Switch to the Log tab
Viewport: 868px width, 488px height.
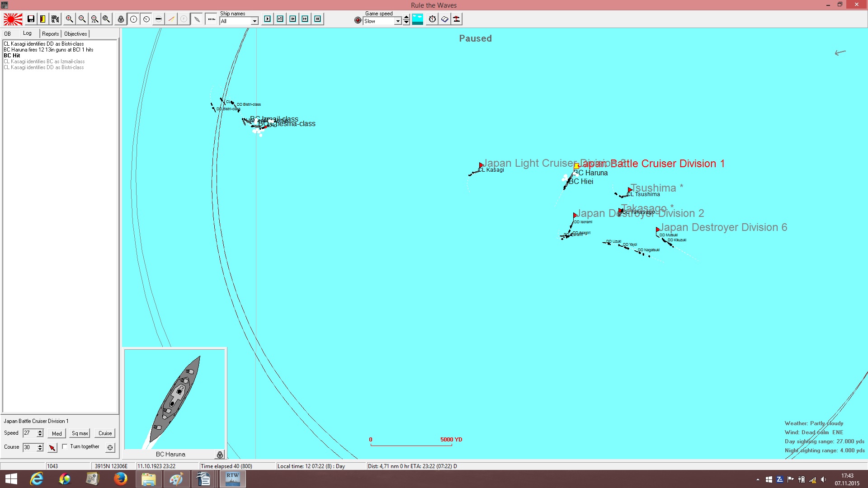tap(28, 33)
